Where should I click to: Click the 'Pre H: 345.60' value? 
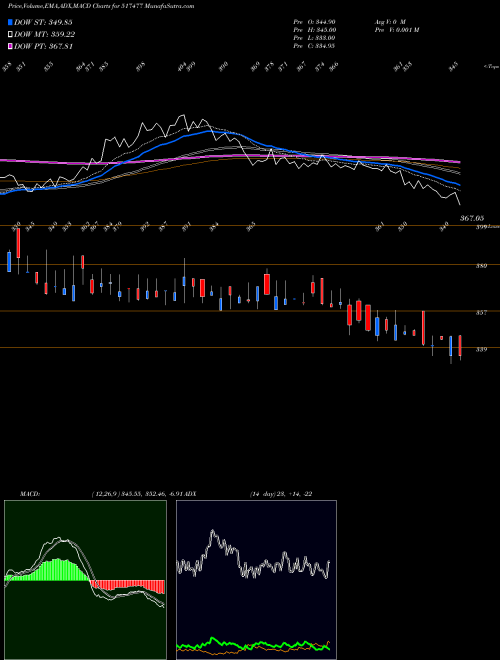pos(314,30)
